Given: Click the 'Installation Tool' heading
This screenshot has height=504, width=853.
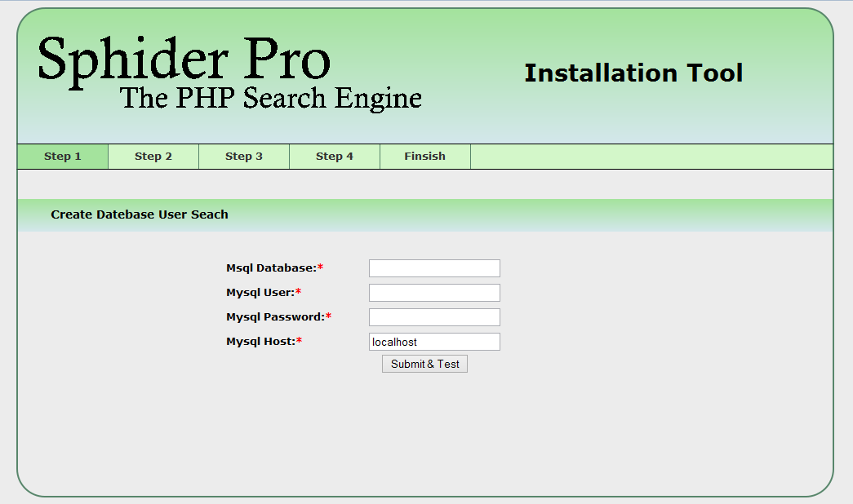Looking at the screenshot, I should click(x=633, y=73).
